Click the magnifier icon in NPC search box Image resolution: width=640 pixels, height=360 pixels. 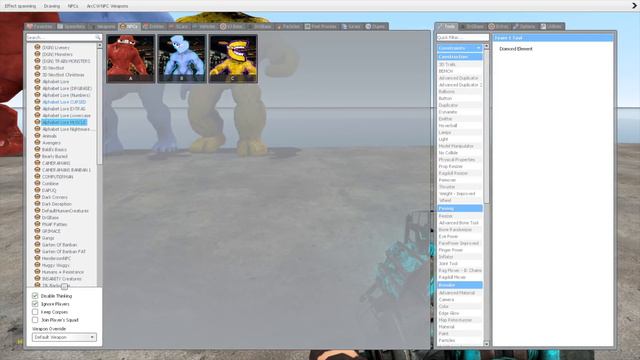pos(98,37)
